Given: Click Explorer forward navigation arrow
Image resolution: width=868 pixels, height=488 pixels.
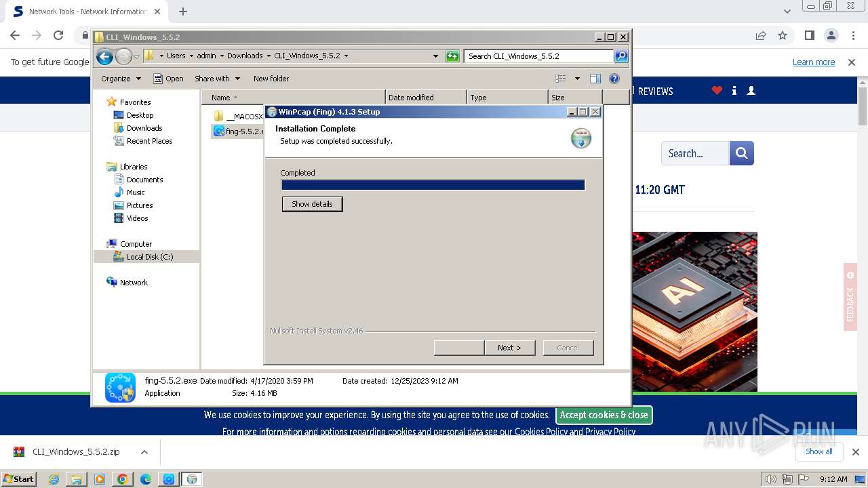Looking at the screenshot, I should [x=123, y=56].
